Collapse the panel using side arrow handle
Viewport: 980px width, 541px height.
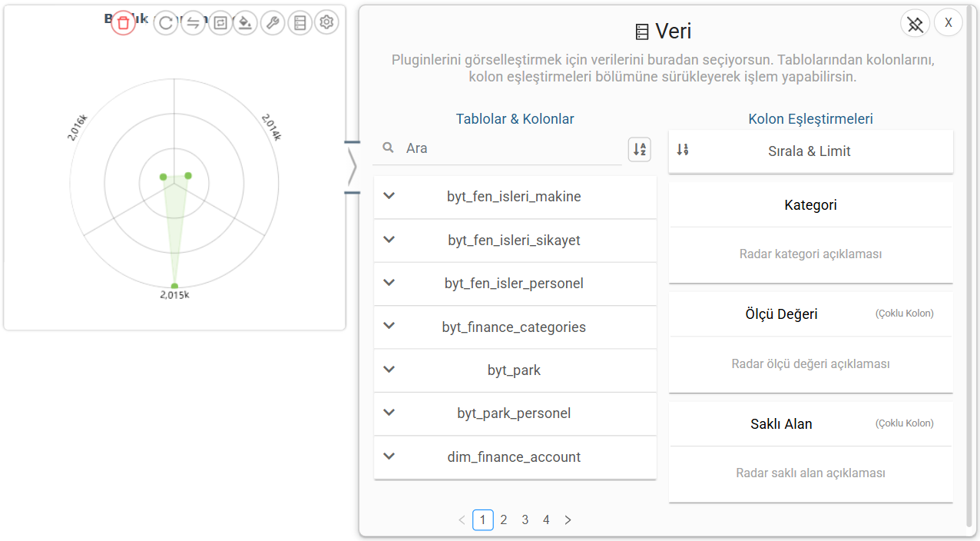tap(352, 168)
